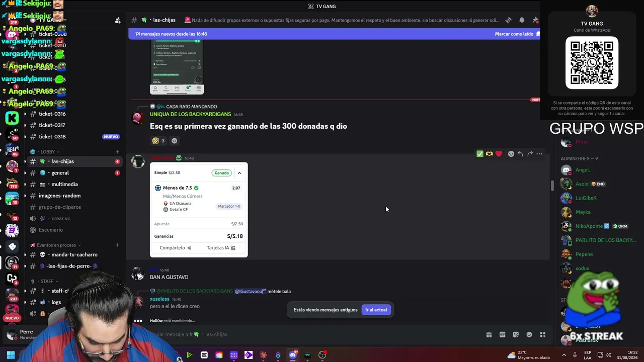The height and width of the screenshot is (362, 644).
Task: Click the Kick server icon in sidebar
Action: point(12,118)
